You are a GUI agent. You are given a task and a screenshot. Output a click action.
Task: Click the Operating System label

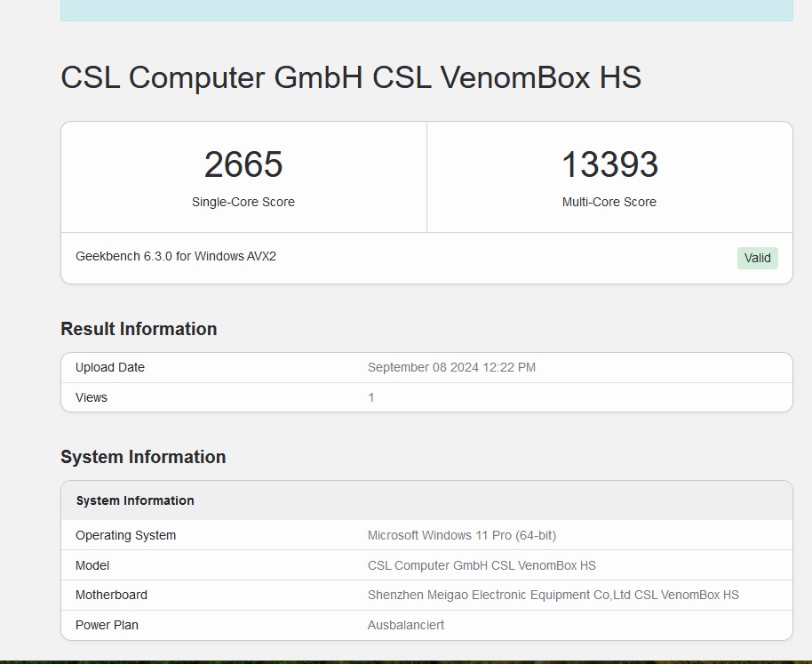click(x=126, y=535)
